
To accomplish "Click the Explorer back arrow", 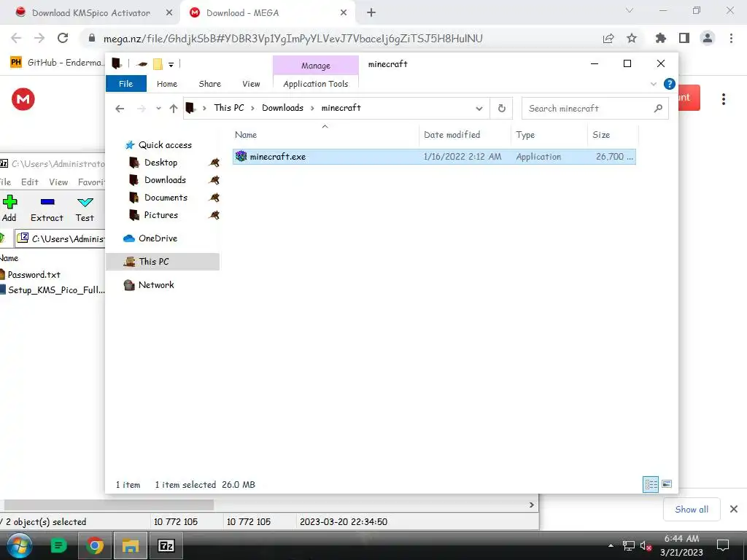I will tap(120, 109).
